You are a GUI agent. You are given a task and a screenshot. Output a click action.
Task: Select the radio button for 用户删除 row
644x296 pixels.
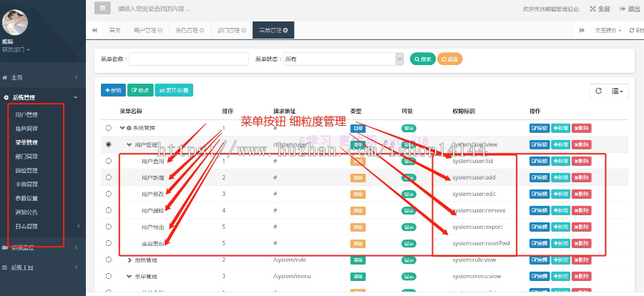109,210
